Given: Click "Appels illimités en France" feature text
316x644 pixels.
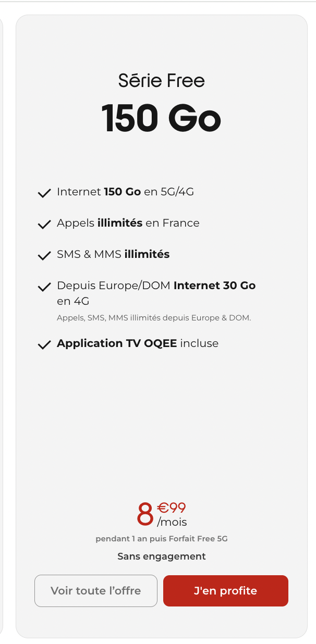Looking at the screenshot, I should pyautogui.click(x=128, y=223).
